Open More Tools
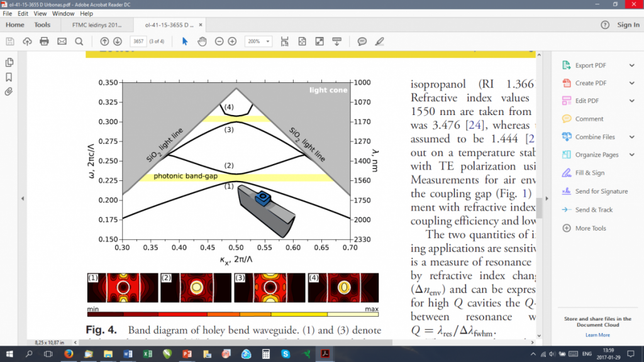This screenshot has width=644, height=362. click(x=584, y=228)
